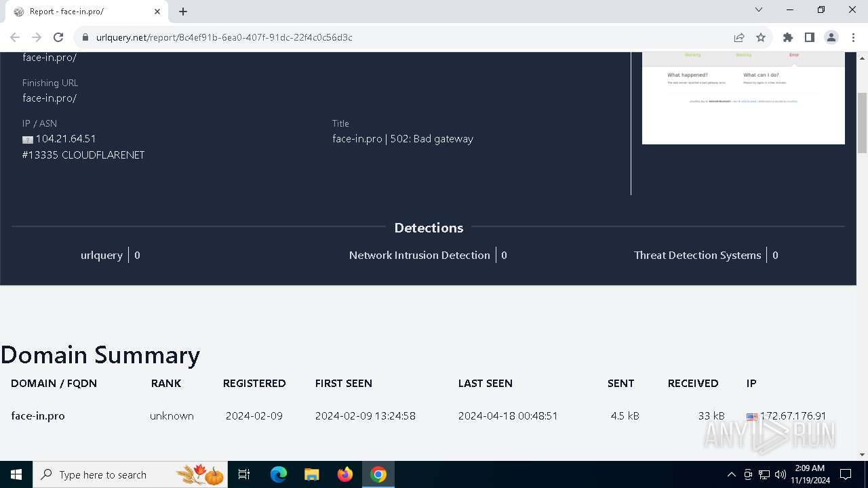
Task: Open the notification center
Action: (846, 474)
